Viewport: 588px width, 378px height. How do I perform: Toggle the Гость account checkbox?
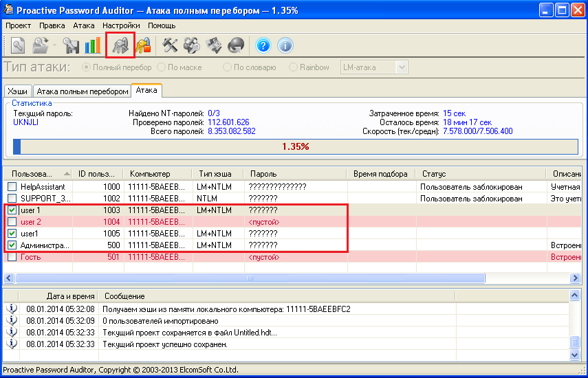[x=12, y=257]
